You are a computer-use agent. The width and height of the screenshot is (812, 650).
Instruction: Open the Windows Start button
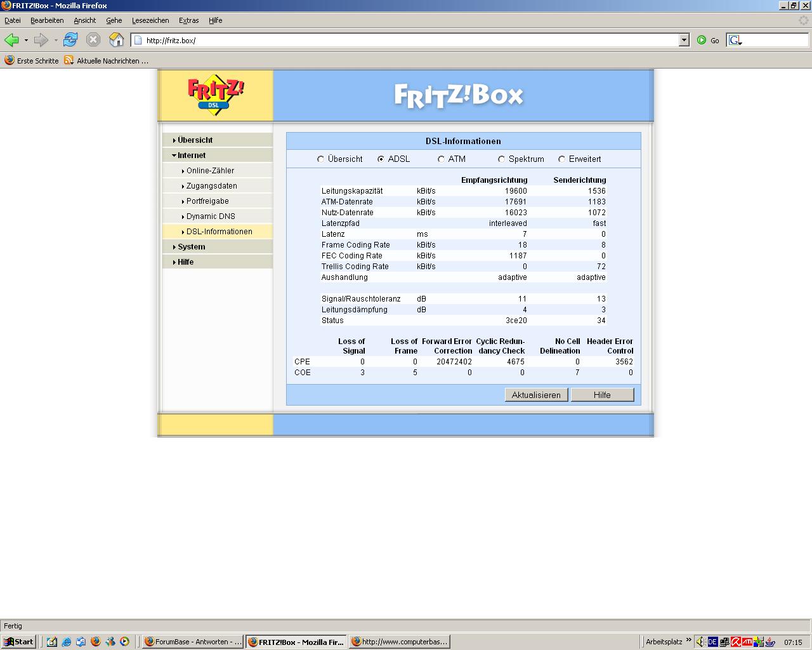pos(18,642)
